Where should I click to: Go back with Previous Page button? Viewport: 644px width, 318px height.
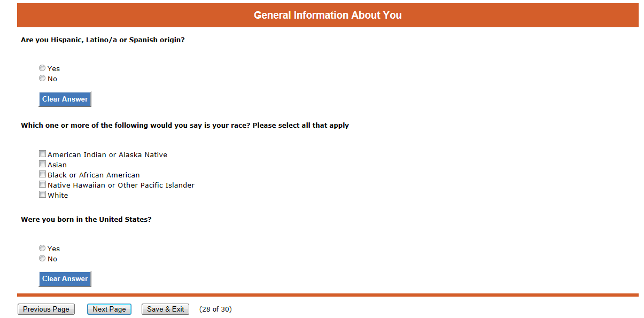pyautogui.click(x=46, y=309)
